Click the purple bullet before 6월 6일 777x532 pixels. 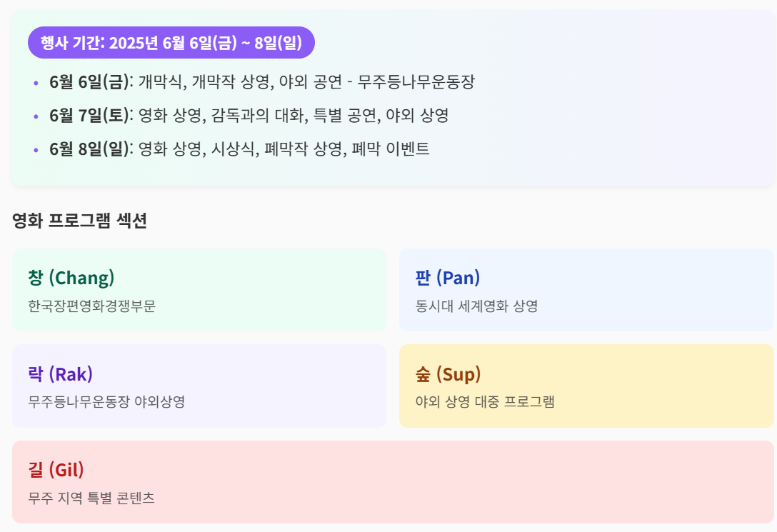tap(36, 83)
